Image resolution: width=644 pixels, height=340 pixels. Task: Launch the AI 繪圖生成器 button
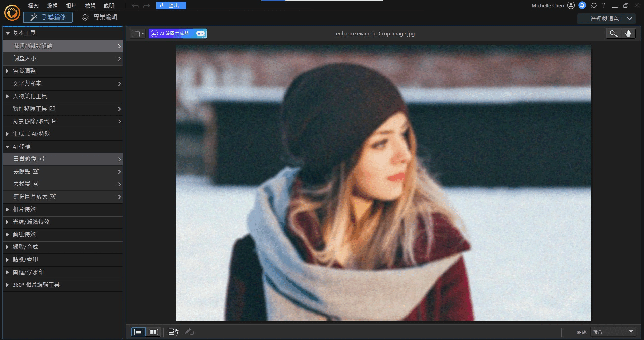click(178, 34)
